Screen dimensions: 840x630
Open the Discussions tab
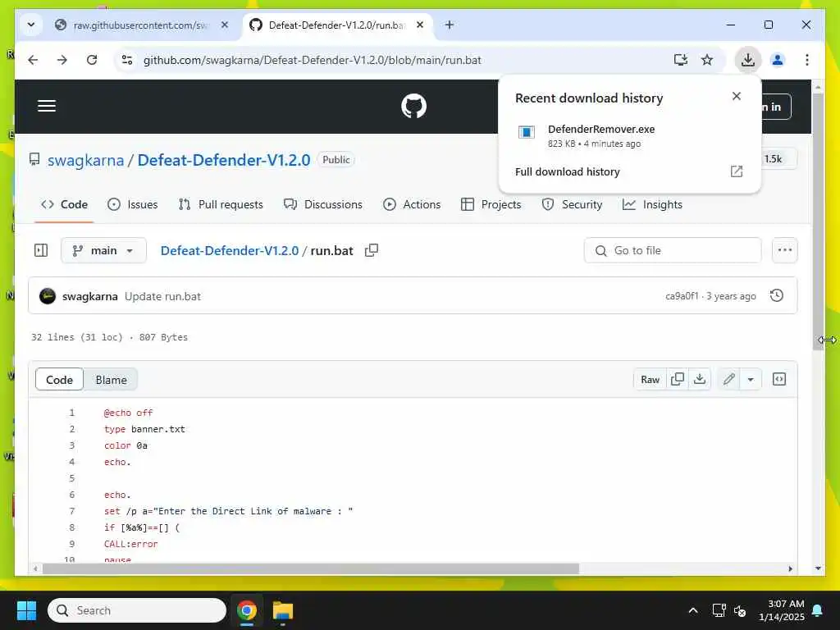click(323, 204)
